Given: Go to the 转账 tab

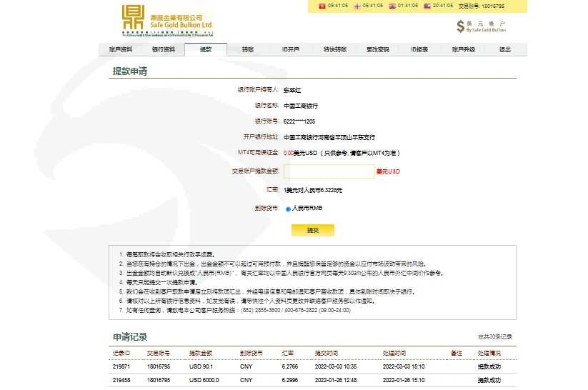Looking at the screenshot, I should (x=248, y=49).
